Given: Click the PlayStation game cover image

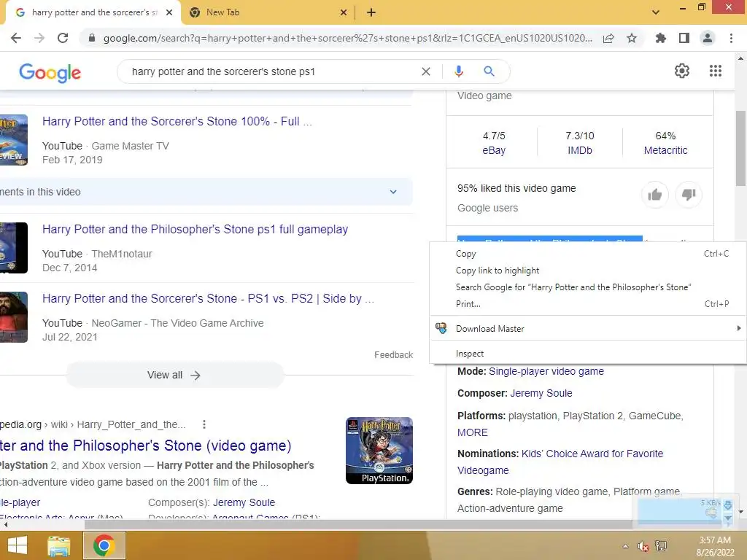Looking at the screenshot, I should (x=379, y=451).
